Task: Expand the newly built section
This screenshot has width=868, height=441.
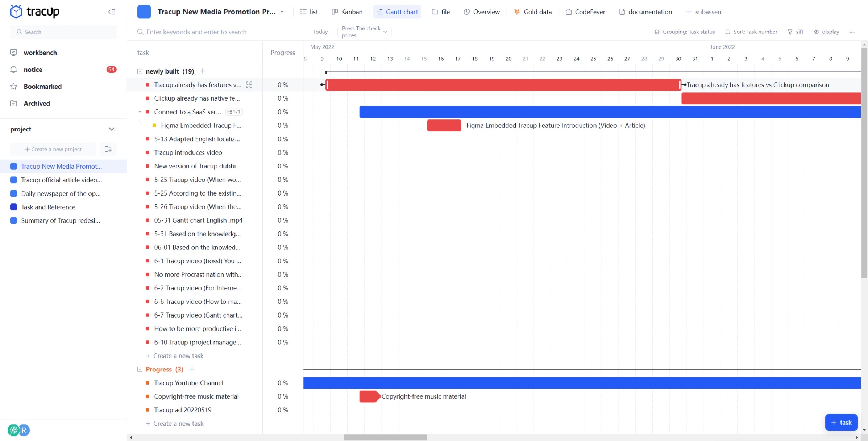Action: click(x=139, y=71)
